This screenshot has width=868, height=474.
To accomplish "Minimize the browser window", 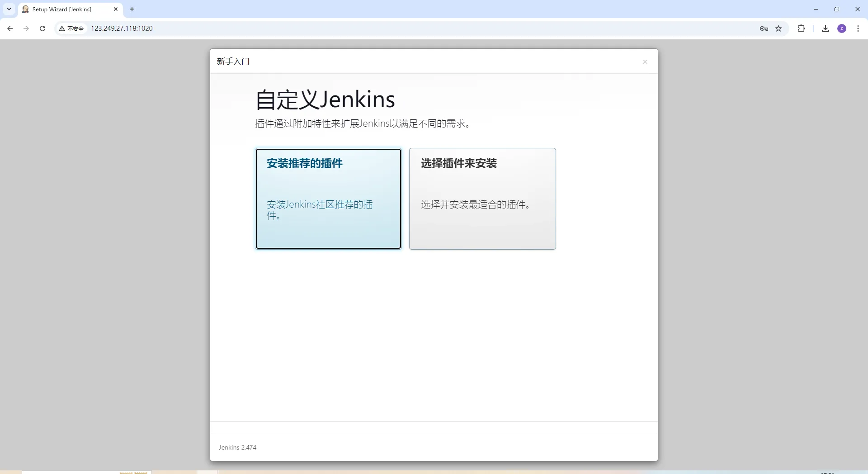I will point(816,9).
